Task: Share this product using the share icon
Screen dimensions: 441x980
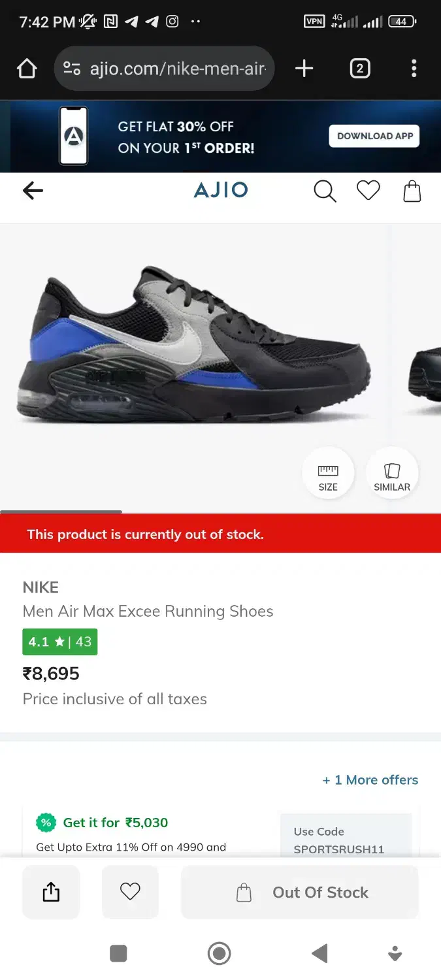Action: [x=51, y=892]
